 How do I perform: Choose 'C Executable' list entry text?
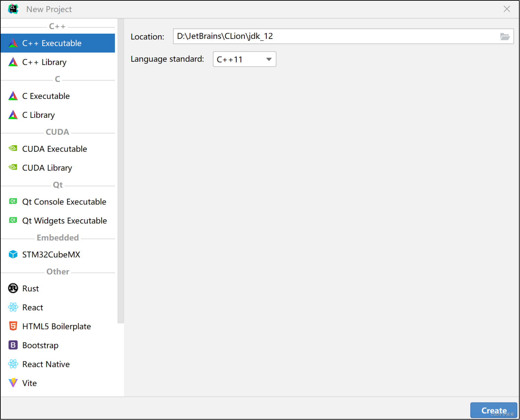[46, 96]
